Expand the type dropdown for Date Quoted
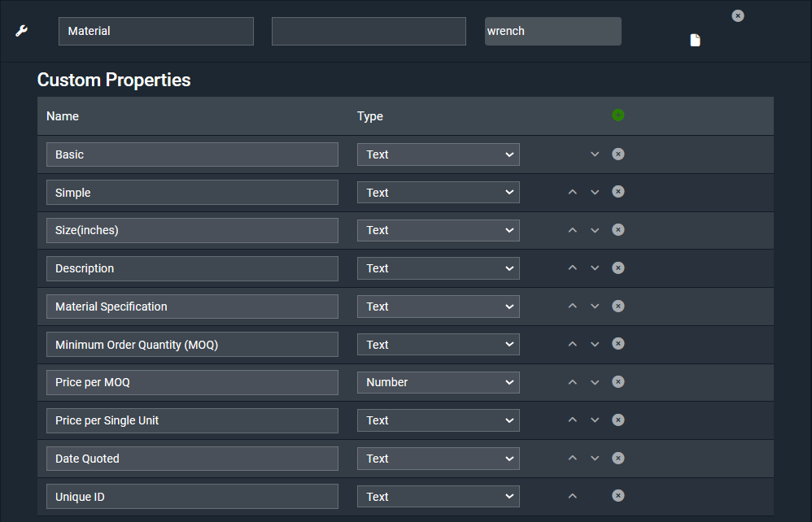The image size is (812, 522). coord(438,459)
